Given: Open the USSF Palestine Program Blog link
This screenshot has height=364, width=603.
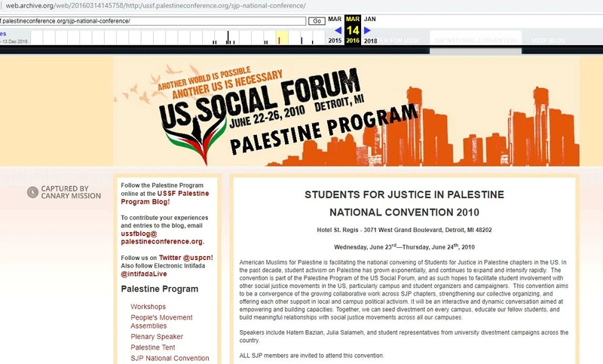Looking at the screenshot, I should tap(165, 197).
